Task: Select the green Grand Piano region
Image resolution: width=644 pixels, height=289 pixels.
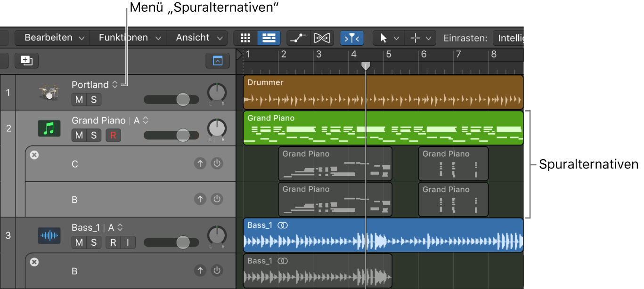Action: (383, 128)
